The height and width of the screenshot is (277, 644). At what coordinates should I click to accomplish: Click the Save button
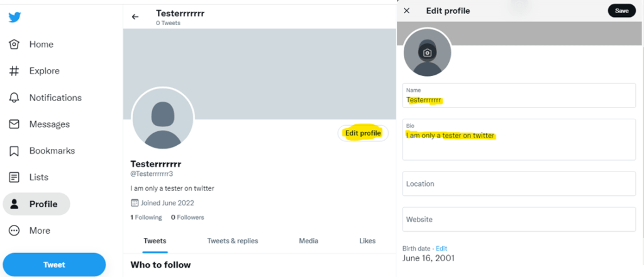621,11
